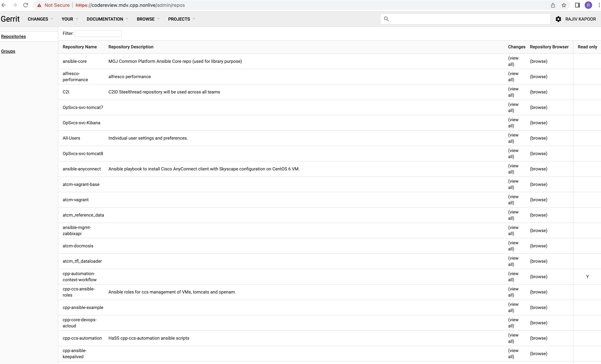Browse the C2I repository source
601x364 pixels.
538,92
